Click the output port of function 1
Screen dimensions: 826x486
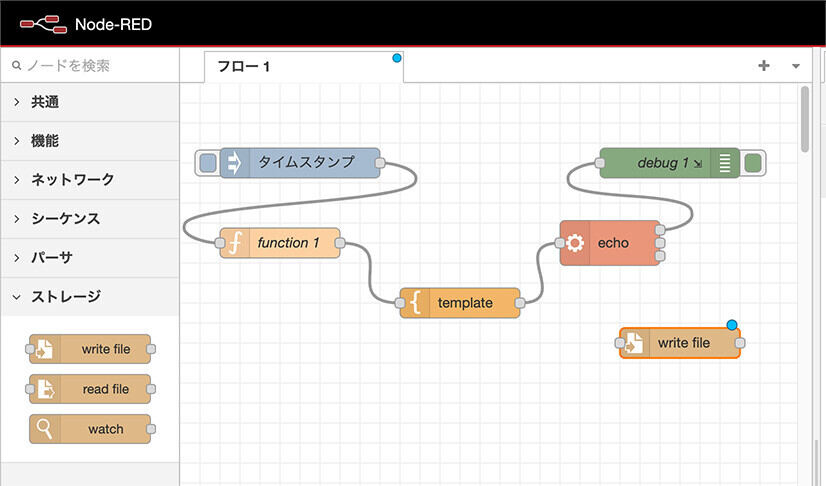pyautogui.click(x=340, y=243)
